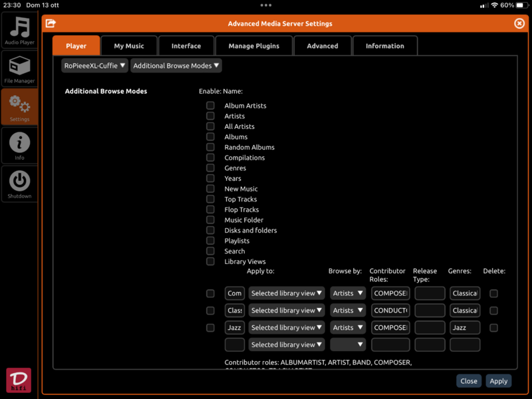Close the Advanced Media Server Settings dialog
The image size is (532, 399).
519,23
